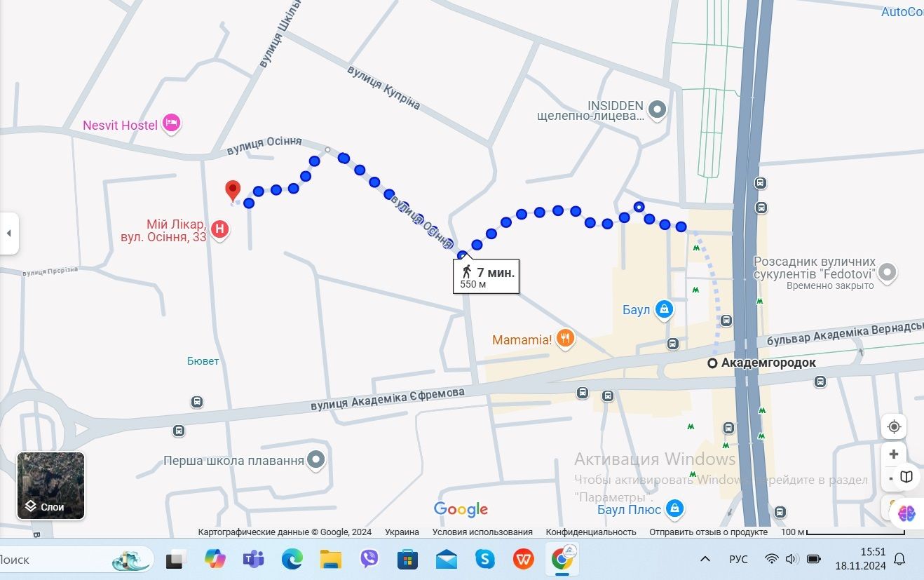Expand the collapsed side panel arrow
The width and height of the screenshot is (924, 580).
pos(9,233)
